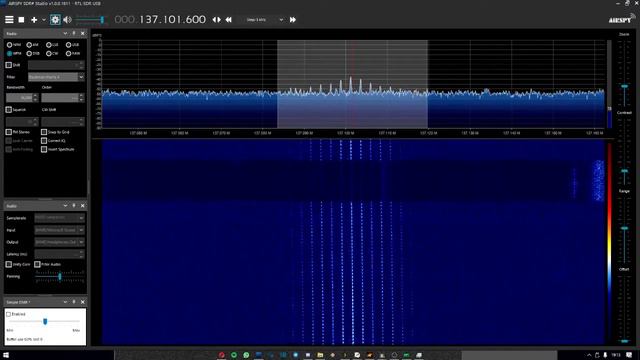
Task: Adjust the audio Panning slider
Action: coord(60,277)
